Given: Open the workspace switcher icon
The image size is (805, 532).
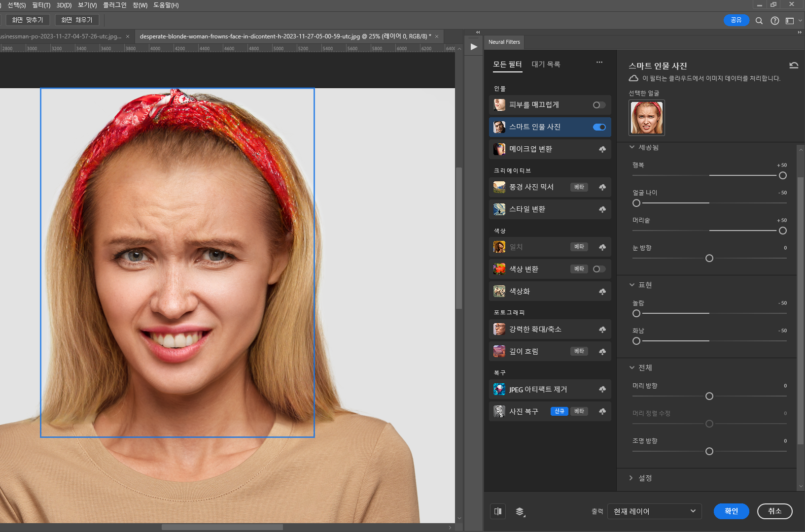Looking at the screenshot, I should click(x=790, y=21).
